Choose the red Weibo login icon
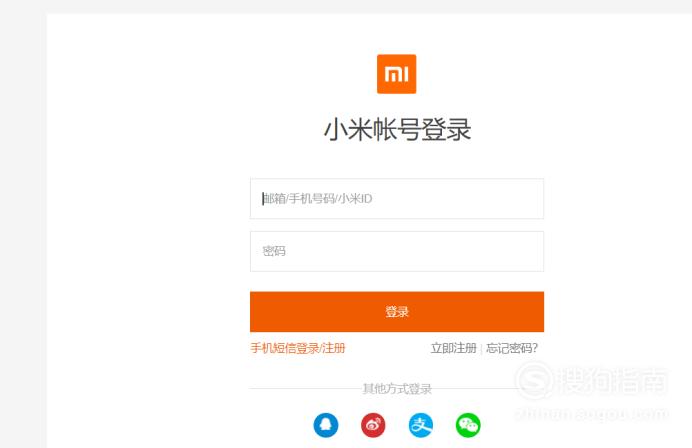 (x=373, y=425)
